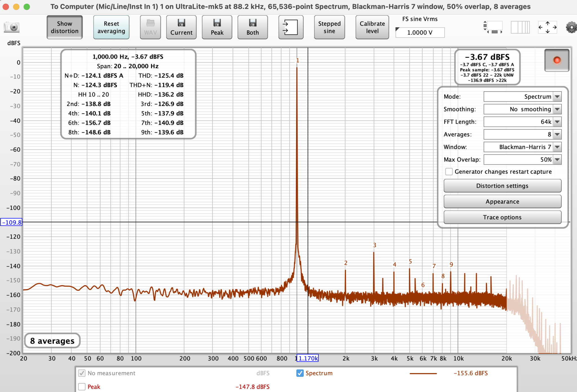Click the -147.8 dBFS Peak value
The height and width of the screenshot is (392, 577).
(252, 387)
